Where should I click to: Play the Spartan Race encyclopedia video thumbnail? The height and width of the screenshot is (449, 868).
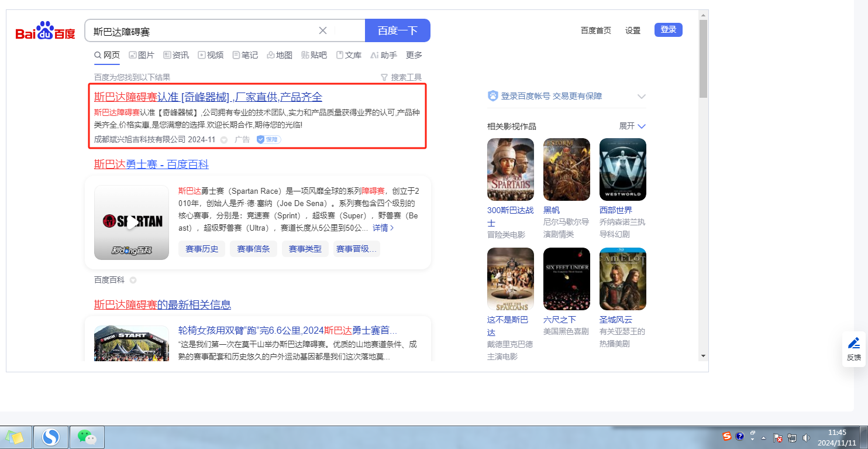(132, 222)
